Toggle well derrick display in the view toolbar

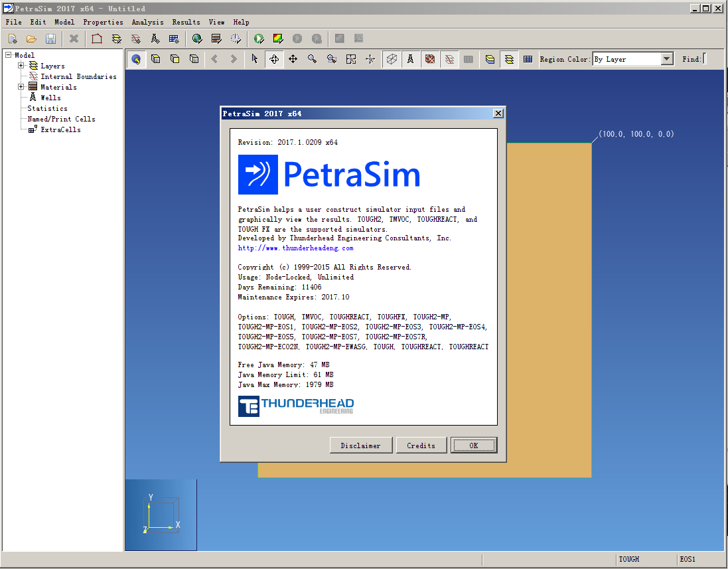click(410, 59)
